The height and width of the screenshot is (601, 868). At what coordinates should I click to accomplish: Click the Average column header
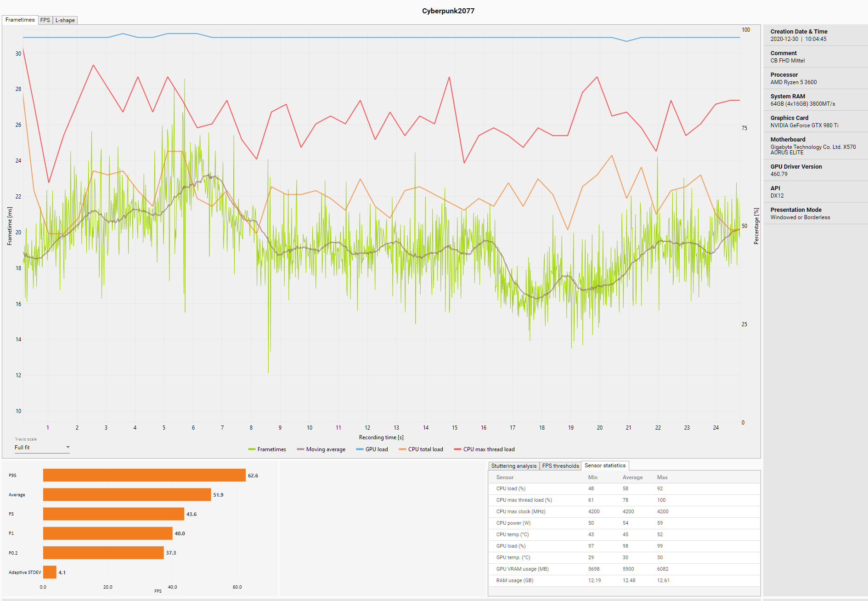pos(632,477)
